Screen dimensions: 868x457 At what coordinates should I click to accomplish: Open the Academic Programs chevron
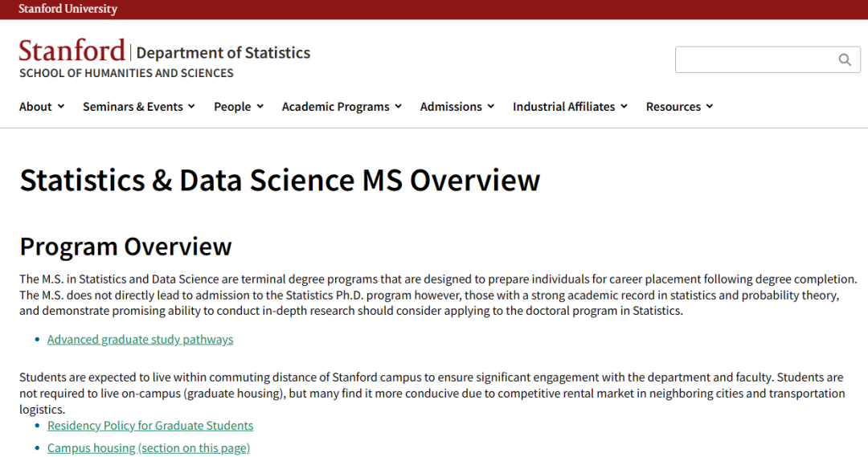coord(398,107)
